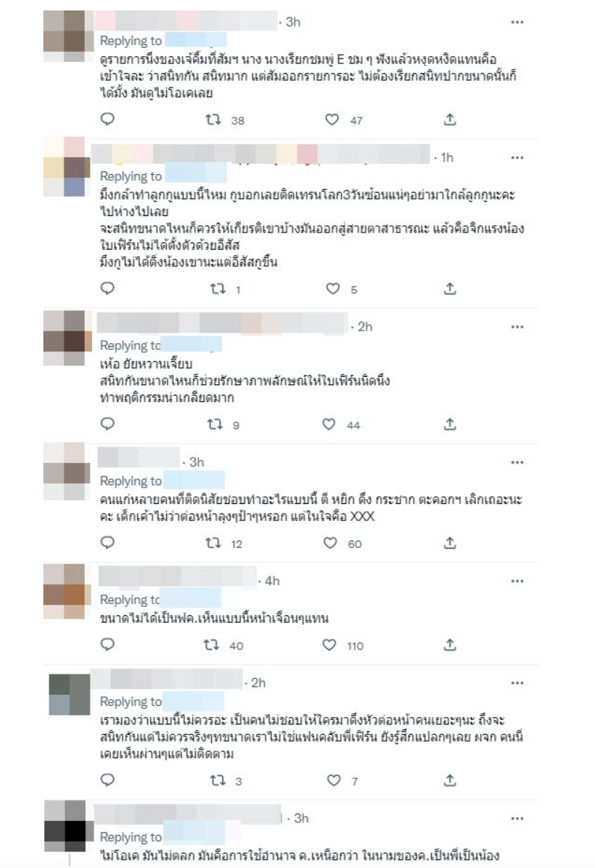Retweet the tweet with 12 retweets

click(213, 543)
